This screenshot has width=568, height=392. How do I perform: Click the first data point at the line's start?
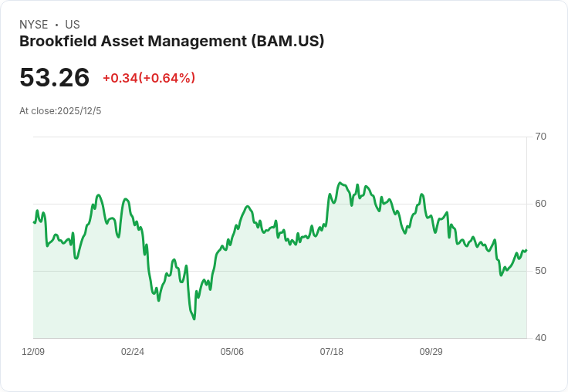click(34, 222)
